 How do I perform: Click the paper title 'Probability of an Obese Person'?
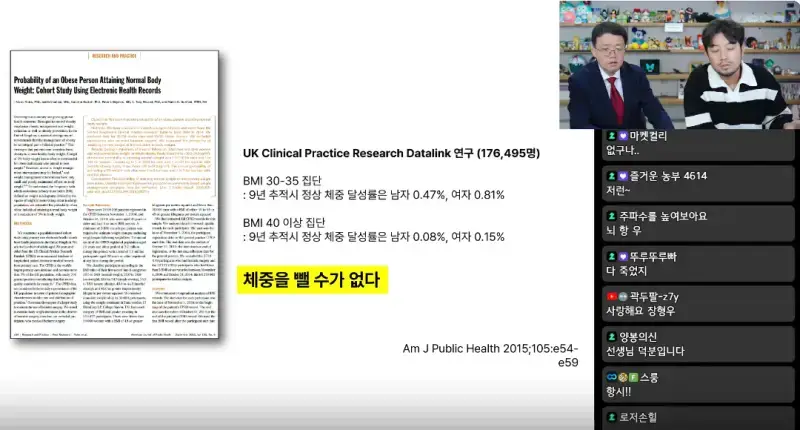click(87, 85)
